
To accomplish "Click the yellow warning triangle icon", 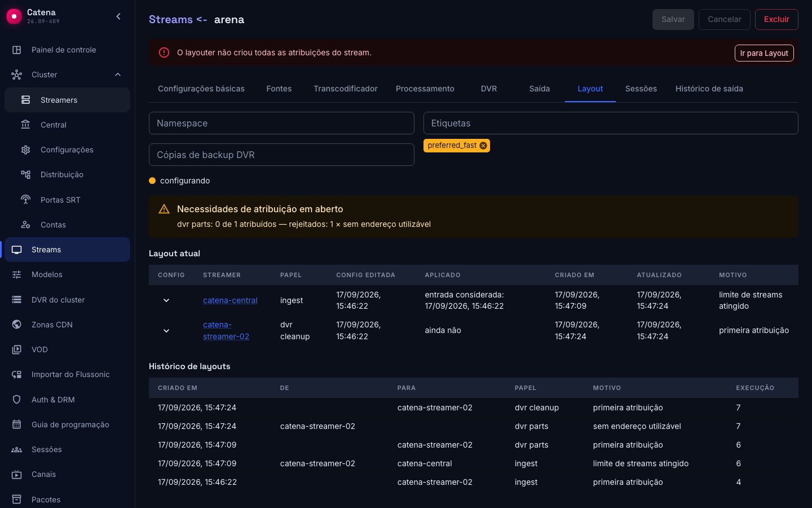I will 164,209.
